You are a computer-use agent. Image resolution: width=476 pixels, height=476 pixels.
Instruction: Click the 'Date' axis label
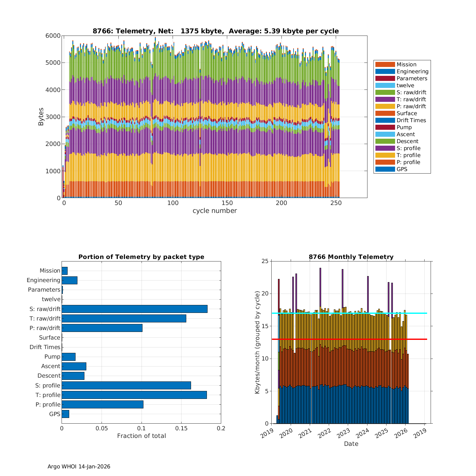click(x=351, y=444)
